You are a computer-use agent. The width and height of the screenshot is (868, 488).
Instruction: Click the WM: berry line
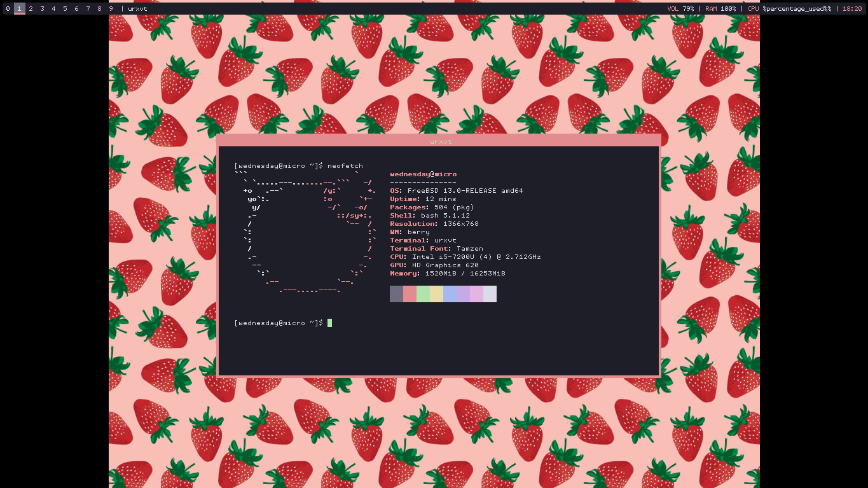[x=410, y=232]
